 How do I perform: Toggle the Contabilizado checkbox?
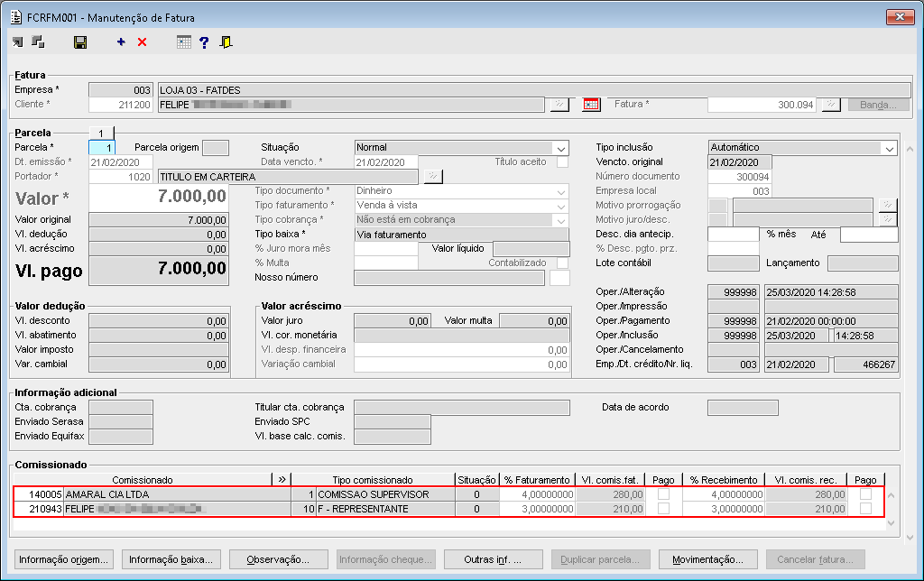[562, 263]
